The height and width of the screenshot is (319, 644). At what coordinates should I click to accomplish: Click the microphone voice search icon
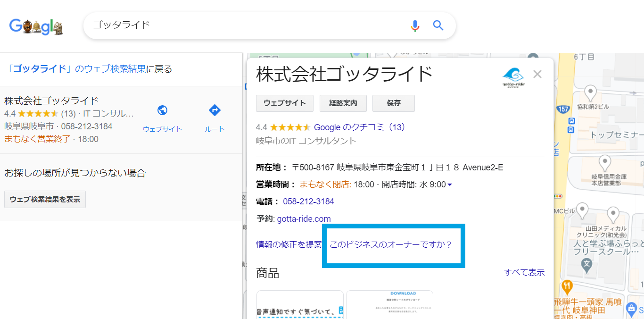coord(415,25)
